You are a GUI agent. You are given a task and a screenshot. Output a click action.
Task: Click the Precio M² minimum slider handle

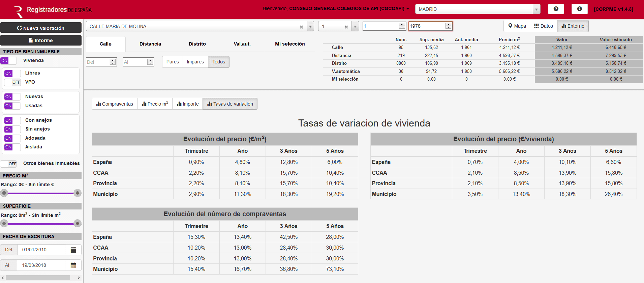pyautogui.click(x=4, y=193)
